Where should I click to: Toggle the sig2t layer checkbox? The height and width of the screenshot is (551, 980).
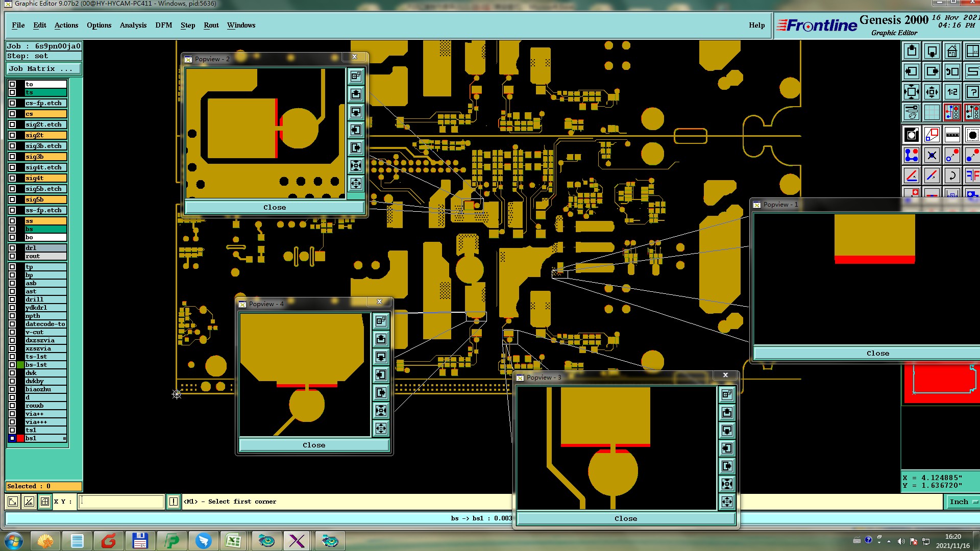(x=12, y=135)
